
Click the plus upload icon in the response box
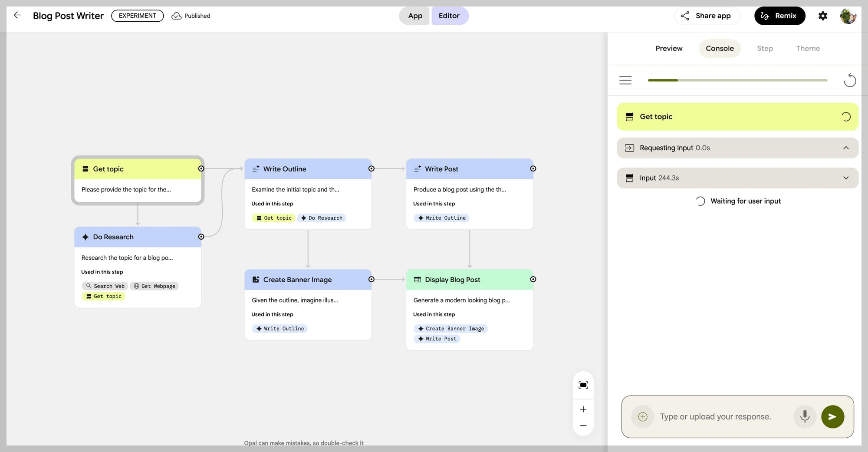coord(643,416)
